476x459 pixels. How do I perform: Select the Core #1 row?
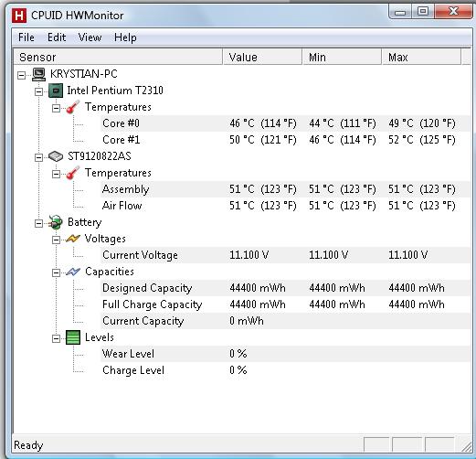[286, 140]
